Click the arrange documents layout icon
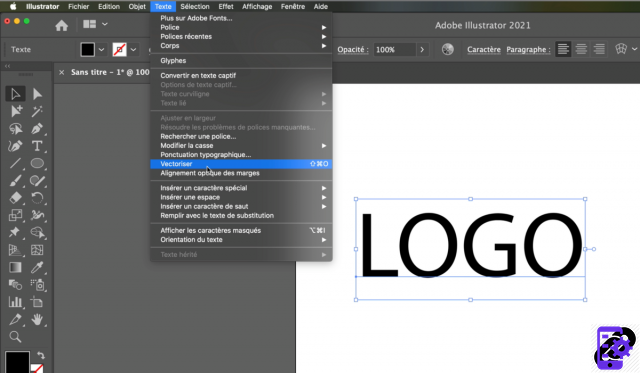This screenshot has height=373, width=640. coord(89,24)
